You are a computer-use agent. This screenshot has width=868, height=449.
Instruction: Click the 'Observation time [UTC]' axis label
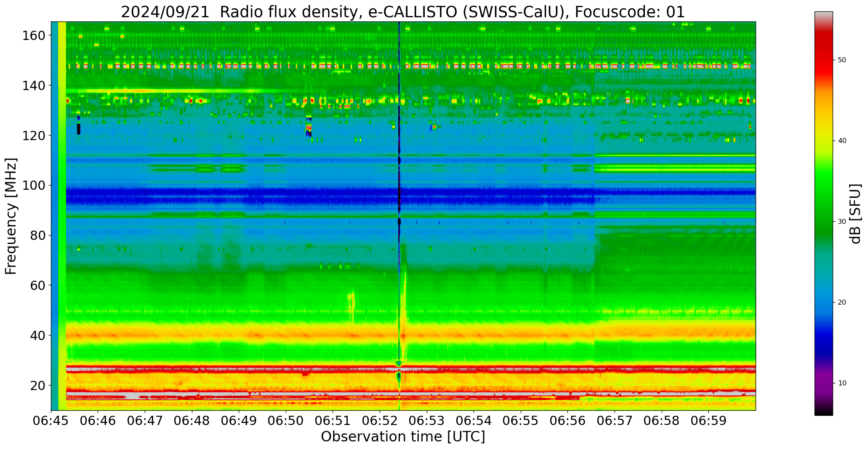click(x=403, y=436)
